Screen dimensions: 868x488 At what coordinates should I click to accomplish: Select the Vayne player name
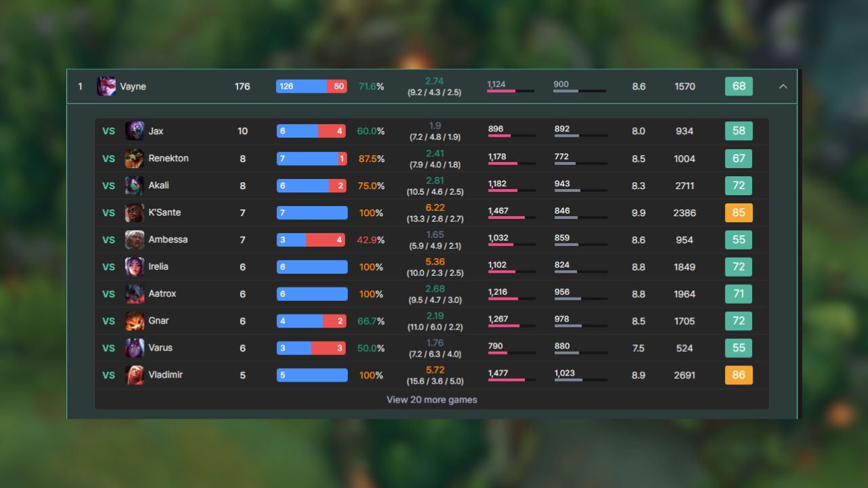pos(134,86)
